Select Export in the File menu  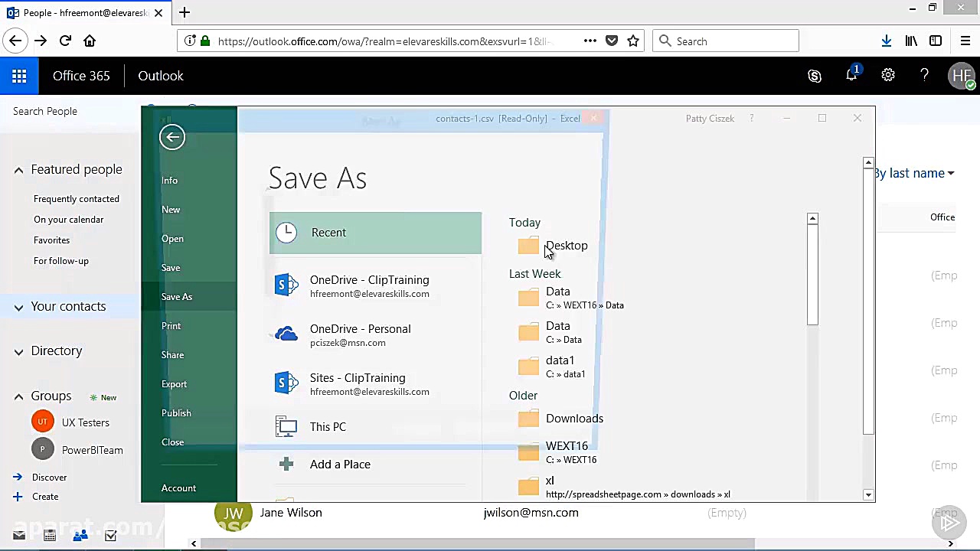pyautogui.click(x=174, y=383)
